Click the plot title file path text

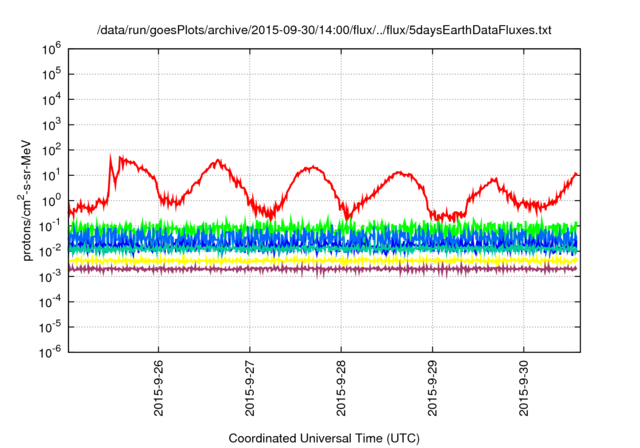tap(324, 30)
